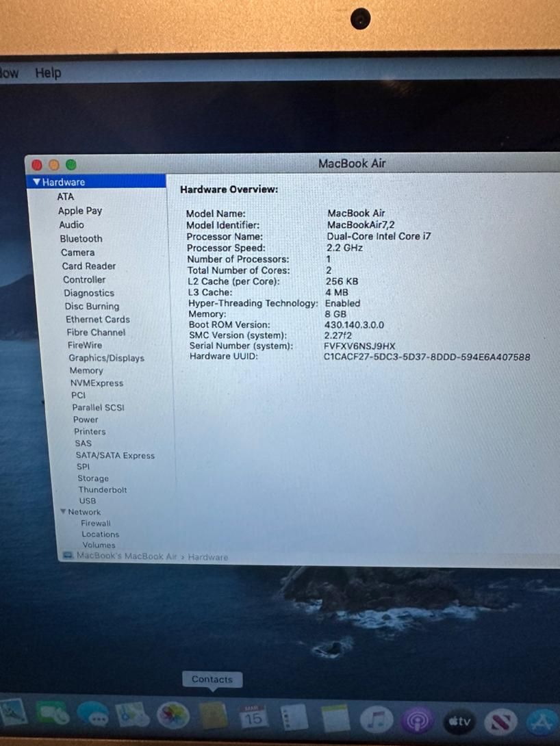Select Printers in the sidebar
Image resolution: width=560 pixels, height=746 pixels.
coord(90,432)
